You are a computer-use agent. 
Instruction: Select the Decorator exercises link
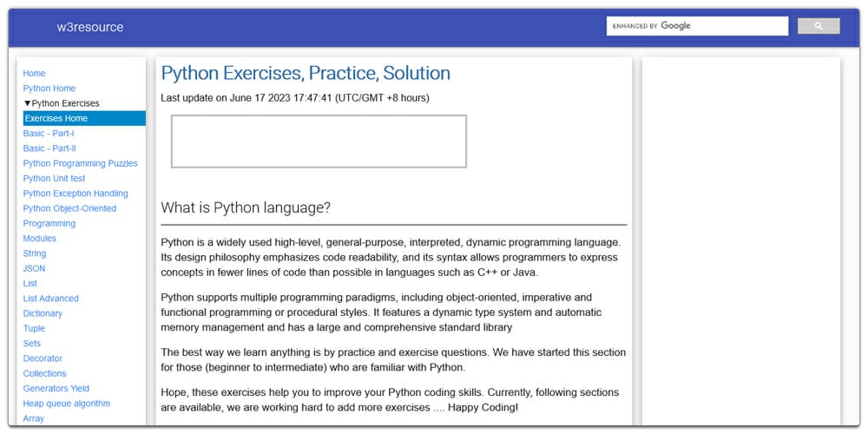tap(43, 358)
